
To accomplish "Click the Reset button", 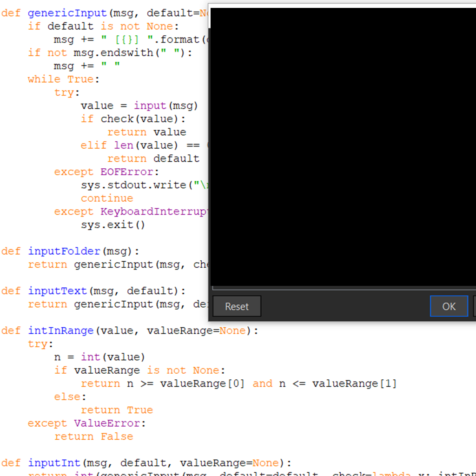I will [236, 306].
